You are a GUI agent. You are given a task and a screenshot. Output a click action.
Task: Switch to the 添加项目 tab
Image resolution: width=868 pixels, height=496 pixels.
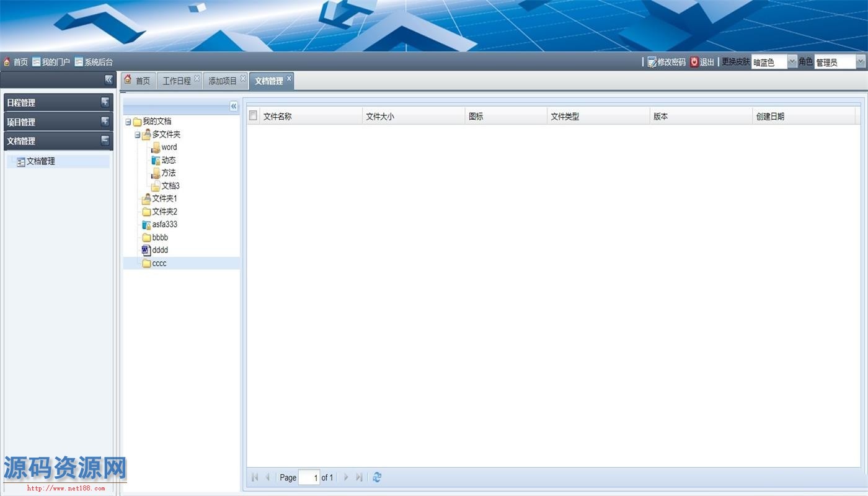point(223,81)
